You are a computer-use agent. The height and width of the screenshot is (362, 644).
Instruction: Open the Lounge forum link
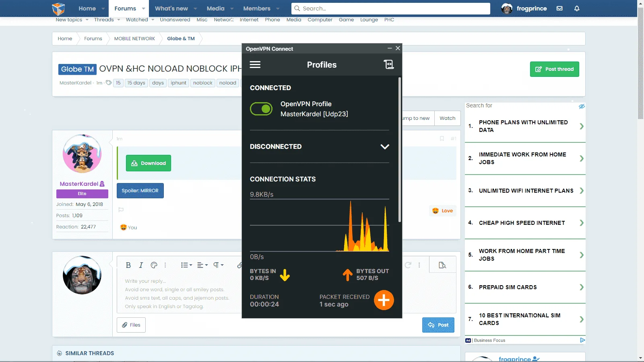click(x=369, y=20)
